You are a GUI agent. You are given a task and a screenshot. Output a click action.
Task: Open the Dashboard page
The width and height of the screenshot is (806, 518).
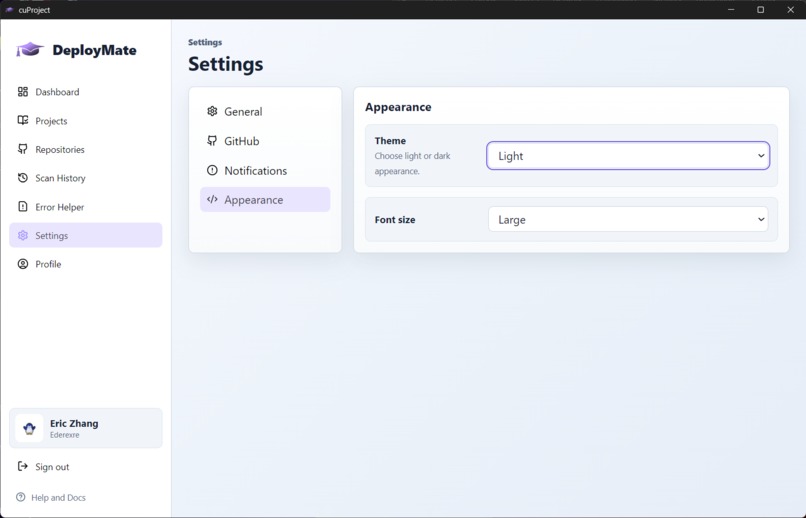point(86,92)
